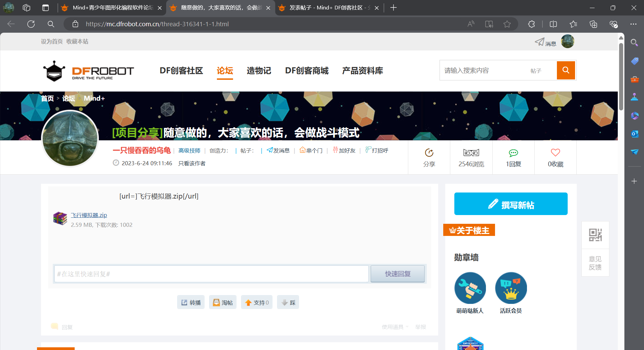Image resolution: width=644 pixels, height=350 pixels.
Task: Click the Mind+ breadcrumb link
Action: (94, 98)
